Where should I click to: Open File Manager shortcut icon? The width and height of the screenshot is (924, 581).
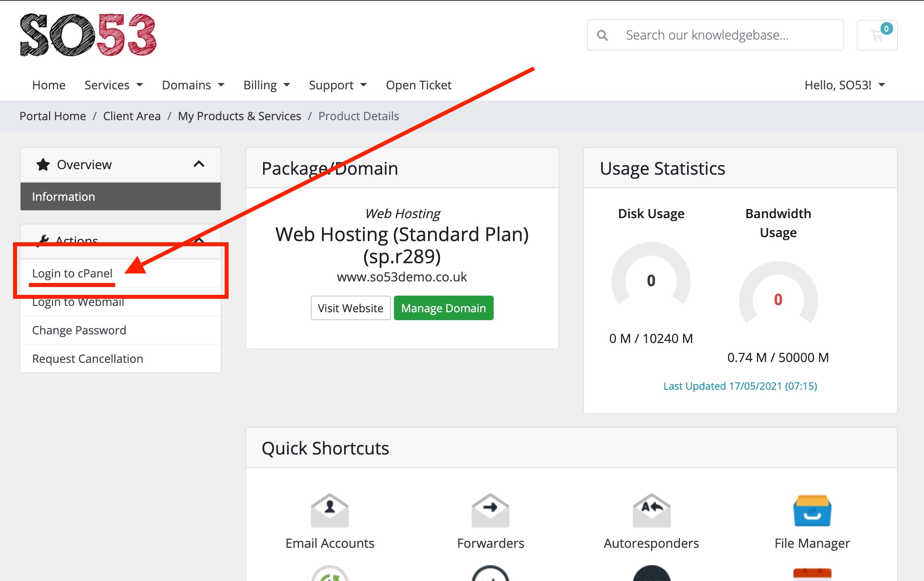tap(812, 510)
